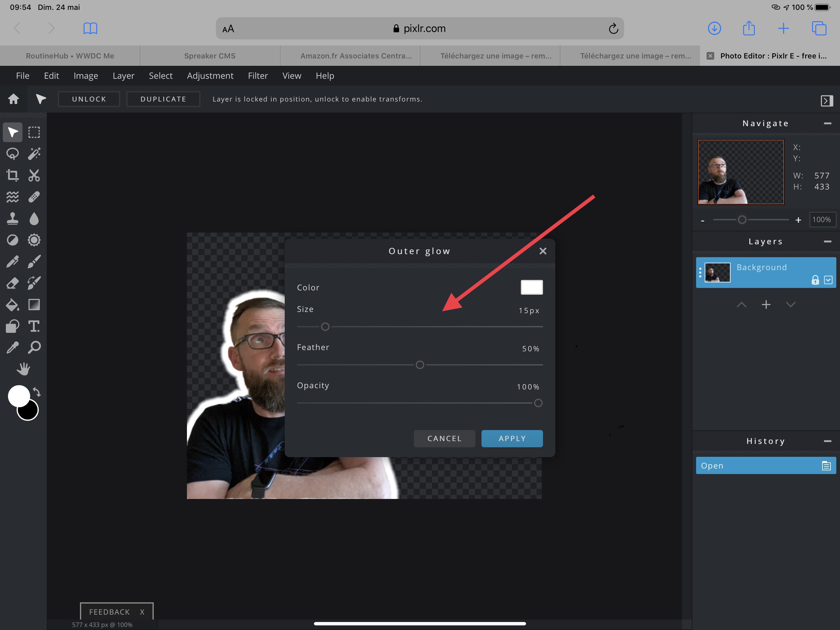This screenshot has height=630, width=840.
Task: Select the Zoom magnifier tool
Action: pyautogui.click(x=34, y=347)
